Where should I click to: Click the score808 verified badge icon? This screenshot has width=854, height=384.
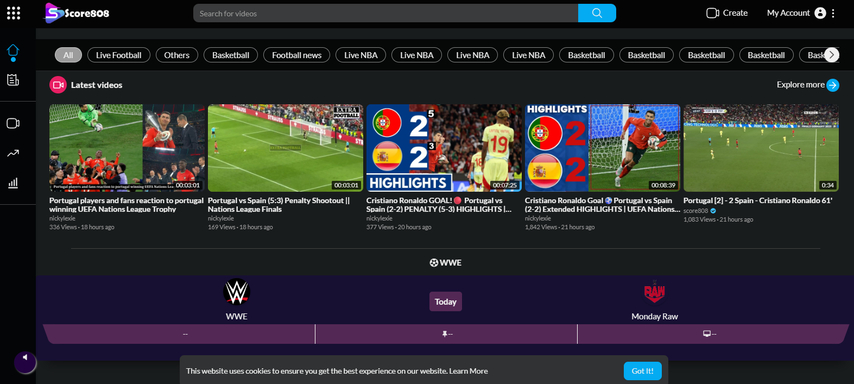(x=713, y=211)
